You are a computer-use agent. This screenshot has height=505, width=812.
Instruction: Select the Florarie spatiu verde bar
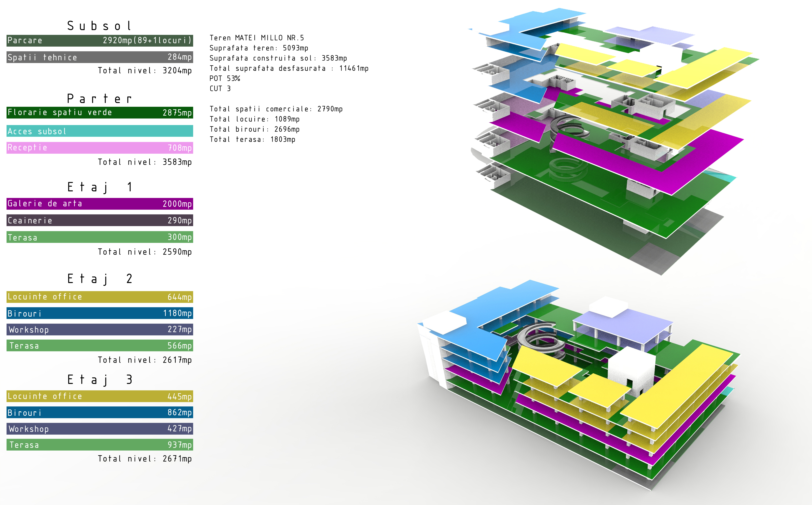coord(100,113)
